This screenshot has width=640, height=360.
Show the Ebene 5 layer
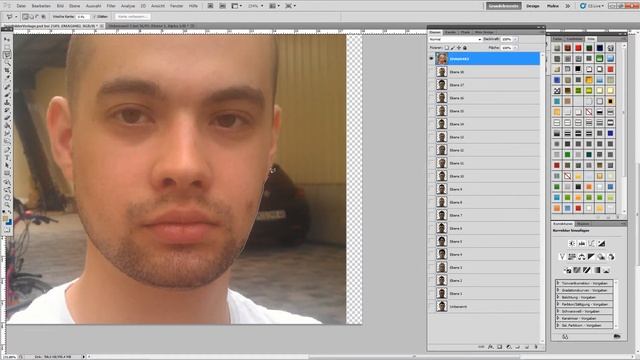pos(431,242)
